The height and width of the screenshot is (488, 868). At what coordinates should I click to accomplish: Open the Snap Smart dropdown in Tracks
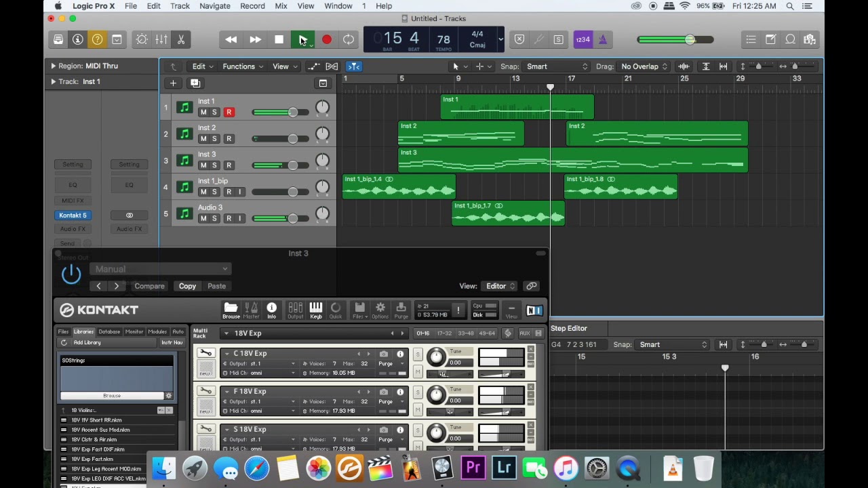coord(556,66)
